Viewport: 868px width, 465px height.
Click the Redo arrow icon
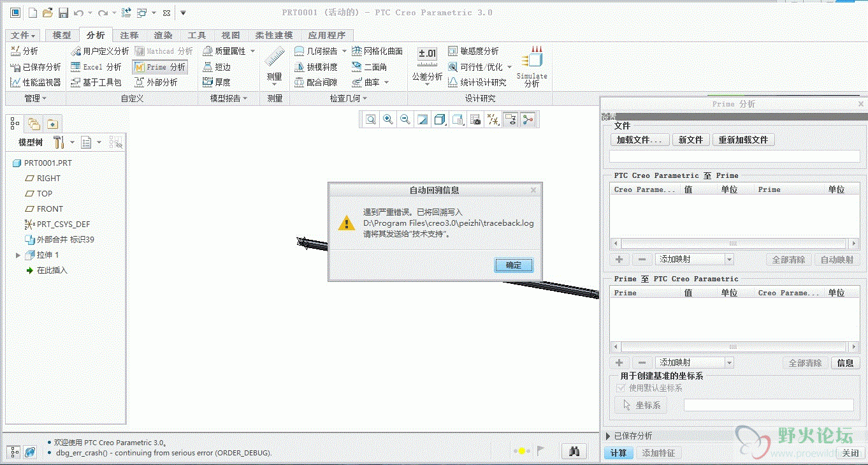[x=103, y=12]
